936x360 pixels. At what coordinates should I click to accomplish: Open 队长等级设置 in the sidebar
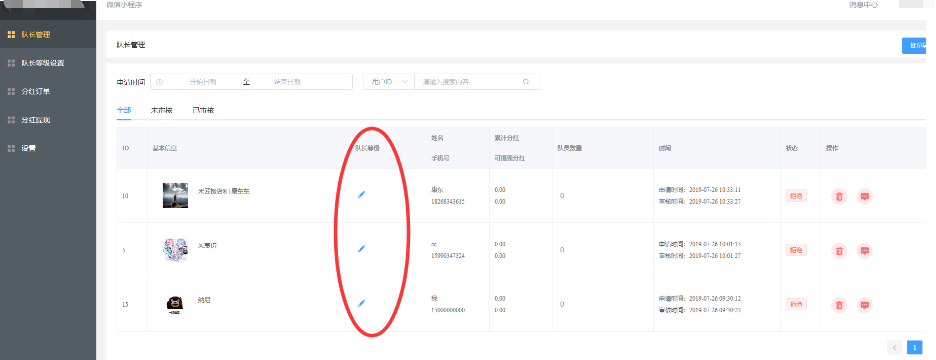(x=48, y=63)
